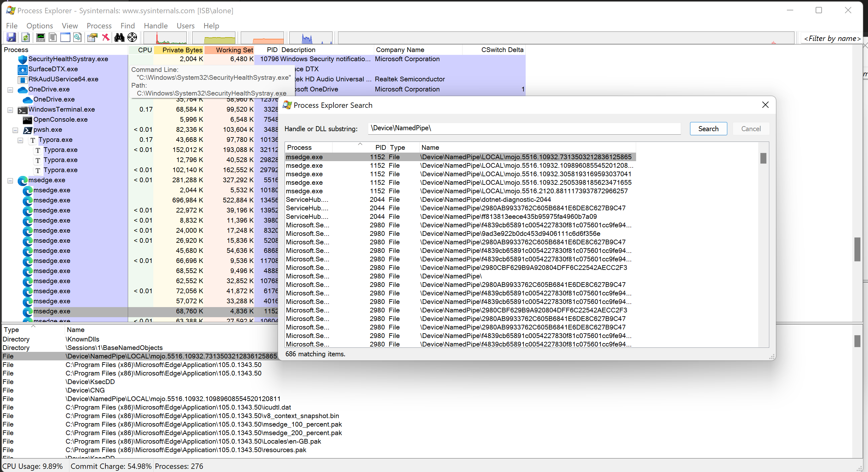Select the SecurityHealthSystray.exe shield icon

22,59
